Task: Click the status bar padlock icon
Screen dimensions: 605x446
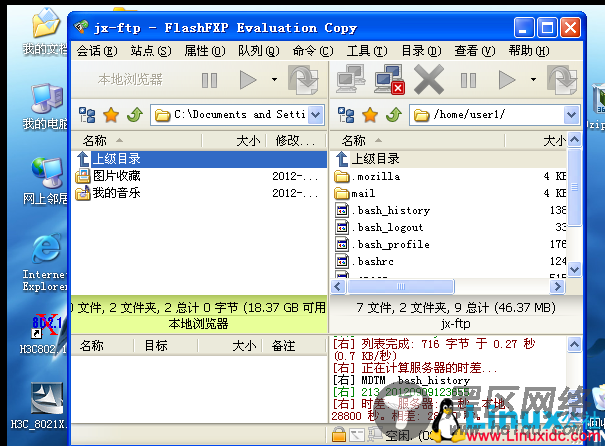Action: point(339,434)
